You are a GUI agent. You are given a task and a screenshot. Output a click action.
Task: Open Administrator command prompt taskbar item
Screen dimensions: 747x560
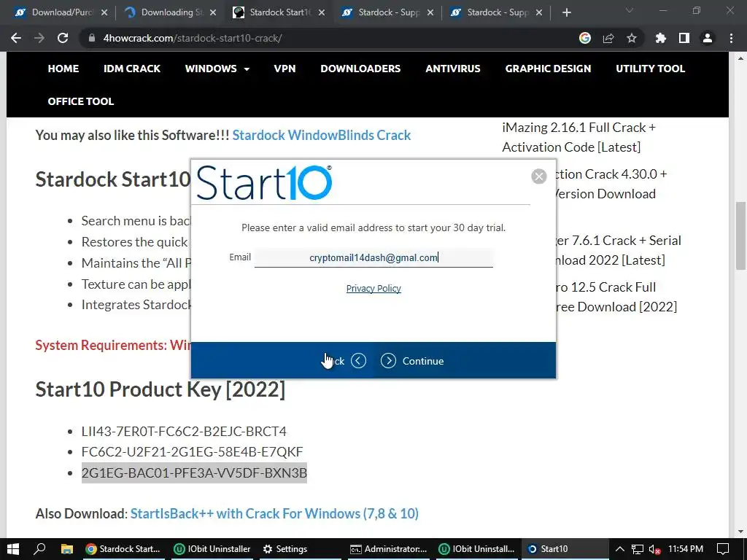click(389, 549)
